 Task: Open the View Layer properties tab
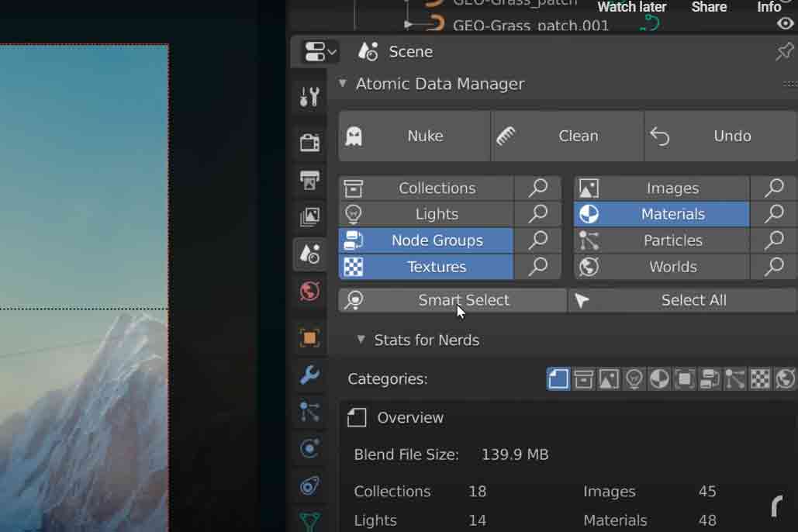click(x=309, y=217)
